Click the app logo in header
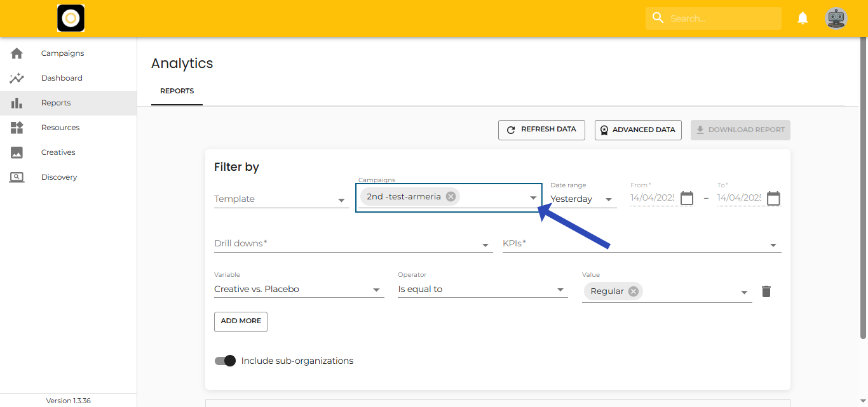The width and height of the screenshot is (868, 407). [71, 18]
